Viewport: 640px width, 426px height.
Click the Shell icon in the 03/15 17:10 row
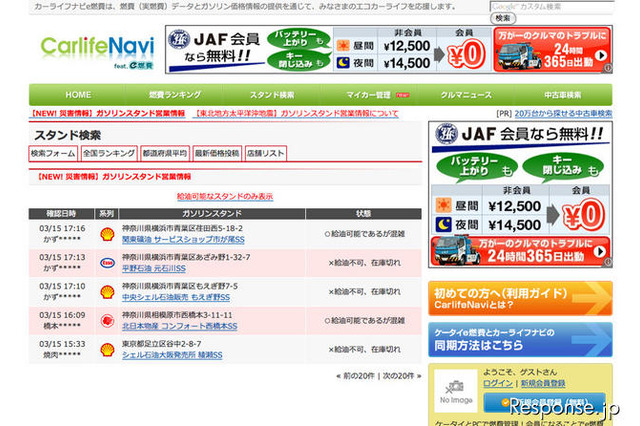coord(107,292)
